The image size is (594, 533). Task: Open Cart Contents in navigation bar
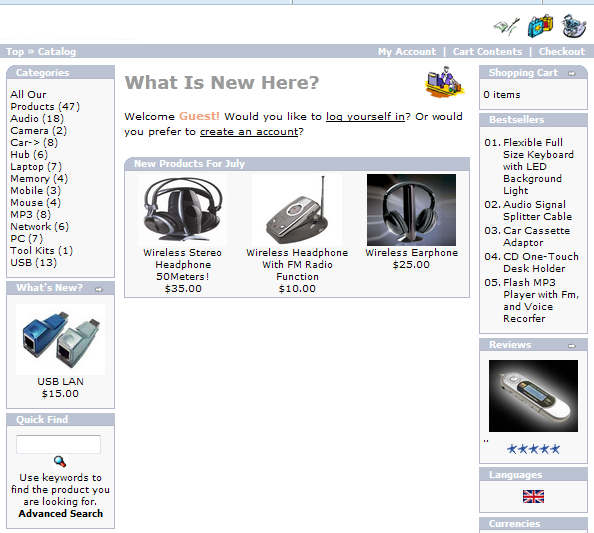tap(488, 52)
